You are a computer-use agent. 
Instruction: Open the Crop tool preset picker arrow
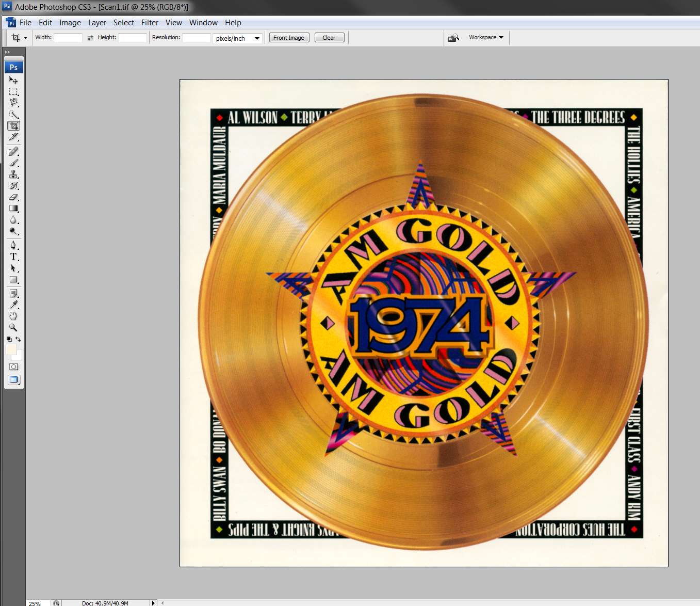(x=25, y=38)
